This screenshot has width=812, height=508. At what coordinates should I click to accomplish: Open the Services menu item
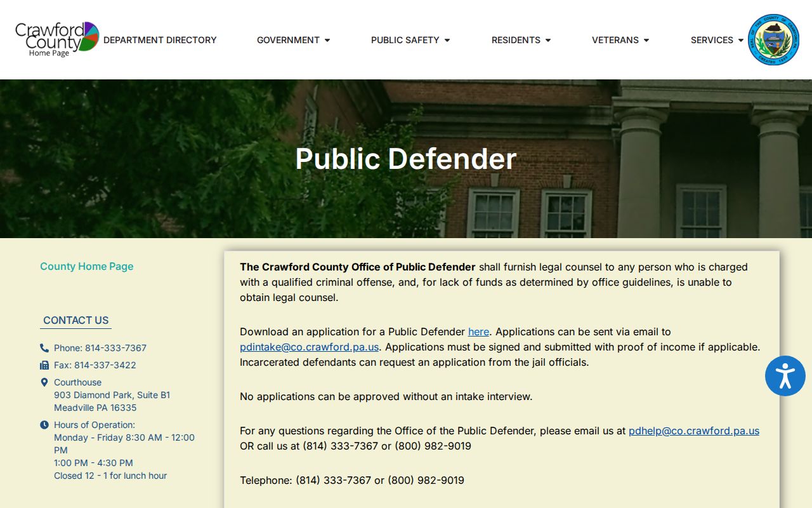(712, 40)
